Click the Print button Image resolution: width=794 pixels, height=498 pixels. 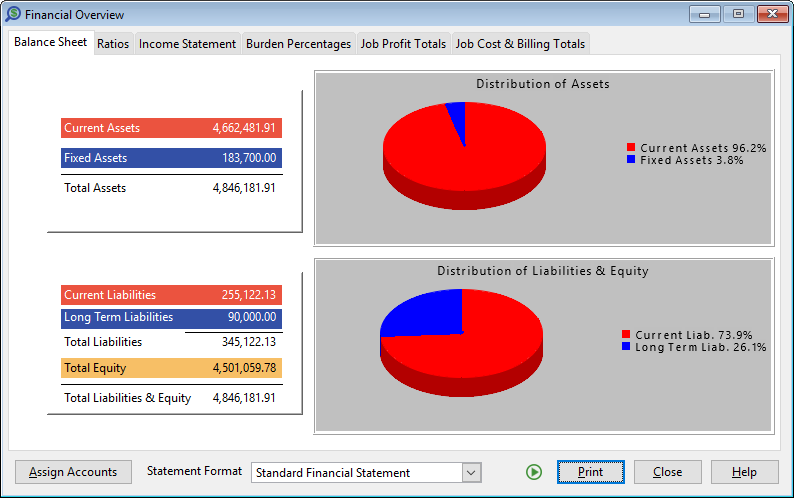590,472
